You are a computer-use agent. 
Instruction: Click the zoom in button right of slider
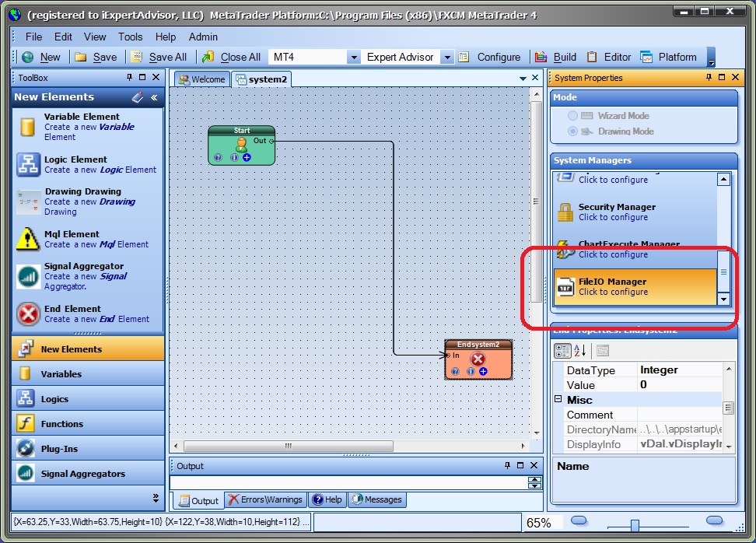(714, 520)
